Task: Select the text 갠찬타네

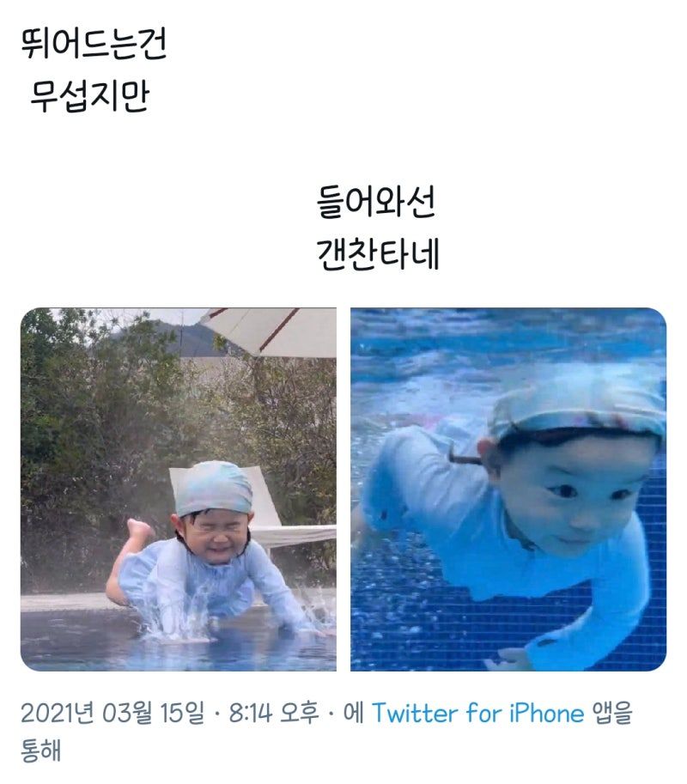Action: (x=378, y=254)
